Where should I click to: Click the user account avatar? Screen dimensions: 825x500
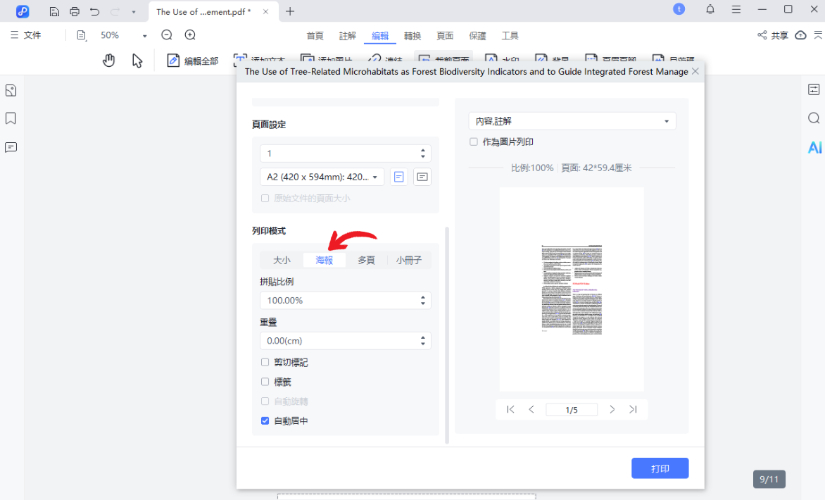click(679, 9)
